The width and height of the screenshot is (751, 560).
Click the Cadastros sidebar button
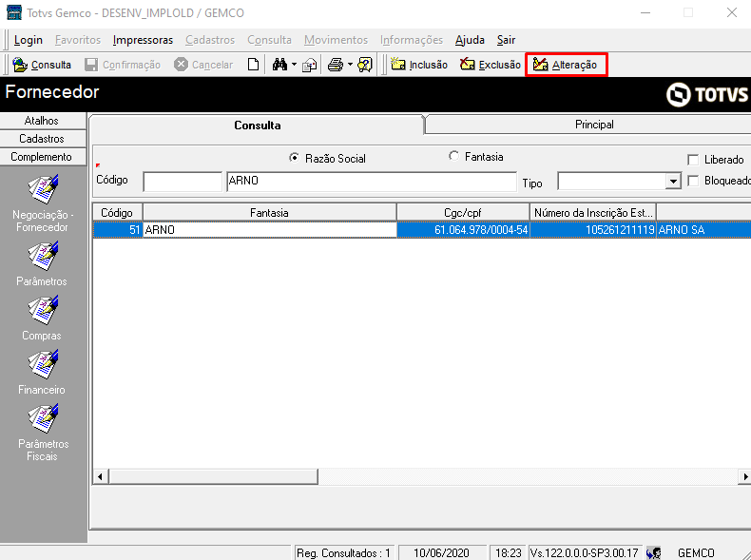tap(42, 139)
